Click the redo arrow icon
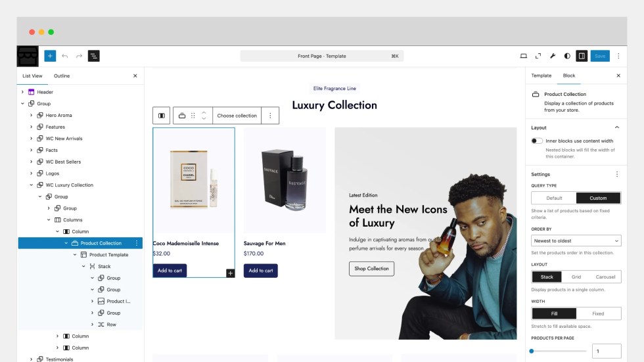The width and height of the screenshot is (644, 362). coord(79,56)
